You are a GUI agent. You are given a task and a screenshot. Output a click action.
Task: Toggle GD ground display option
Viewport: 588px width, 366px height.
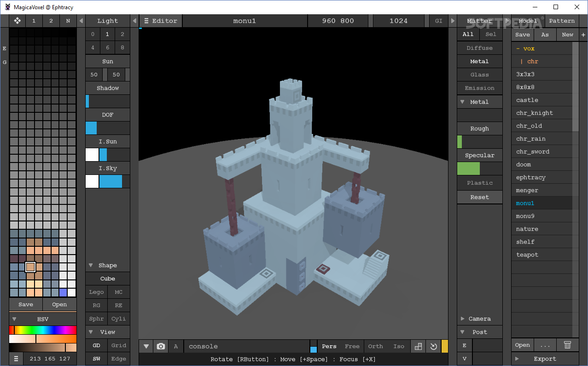pyautogui.click(x=96, y=345)
